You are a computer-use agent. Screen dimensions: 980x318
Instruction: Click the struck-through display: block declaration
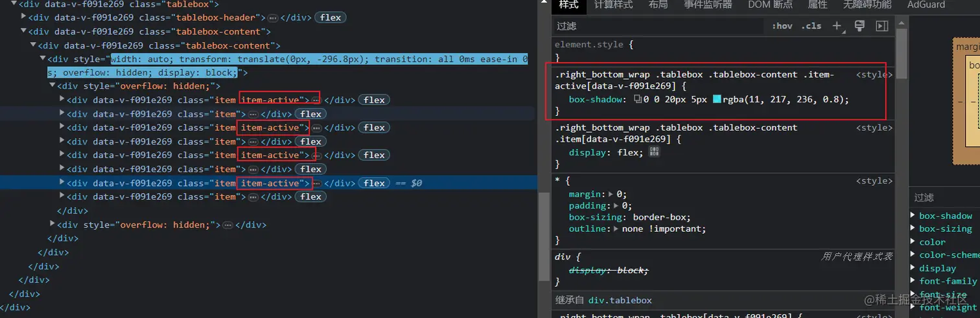pyautogui.click(x=609, y=270)
